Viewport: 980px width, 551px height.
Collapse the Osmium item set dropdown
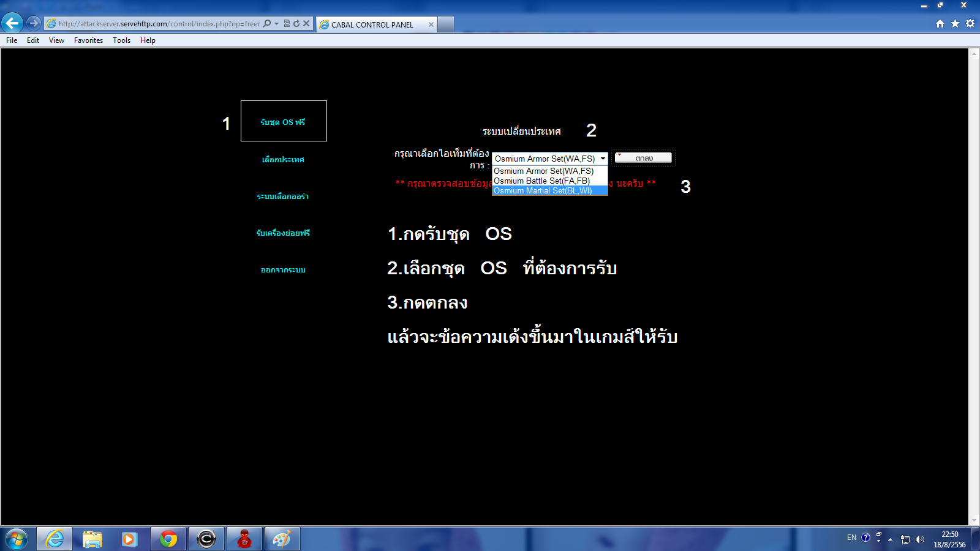tap(603, 159)
